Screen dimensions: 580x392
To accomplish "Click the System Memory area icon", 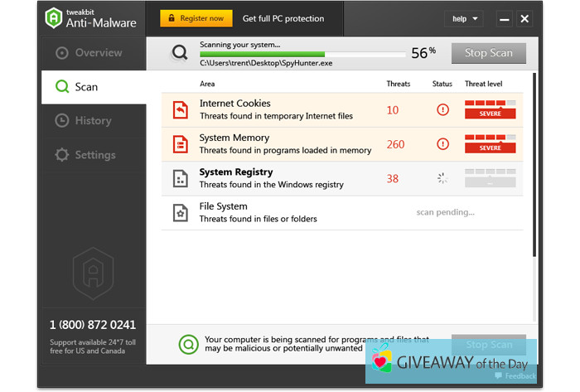I will [x=180, y=144].
